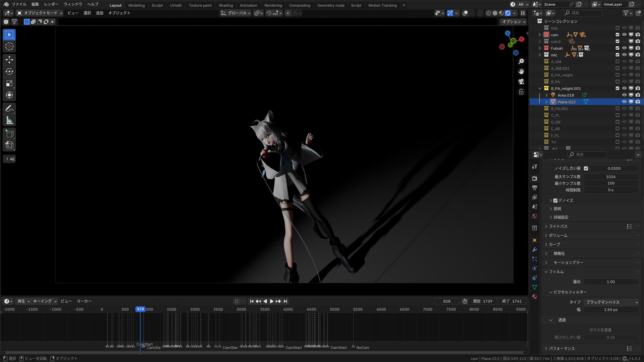Click the lock camera to view icon

521,92
